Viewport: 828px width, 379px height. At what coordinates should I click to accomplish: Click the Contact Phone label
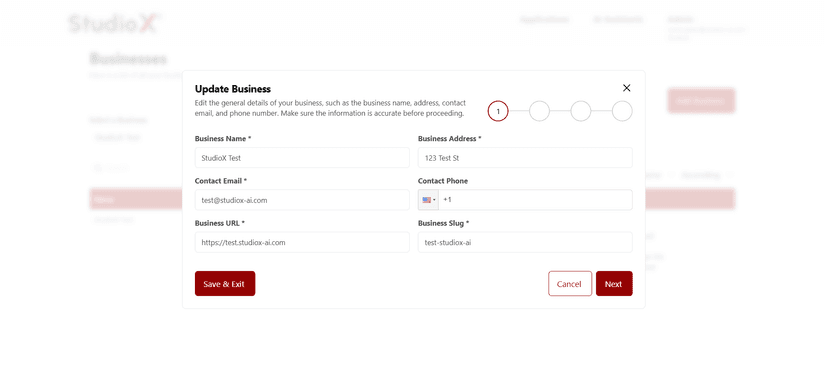tap(443, 181)
